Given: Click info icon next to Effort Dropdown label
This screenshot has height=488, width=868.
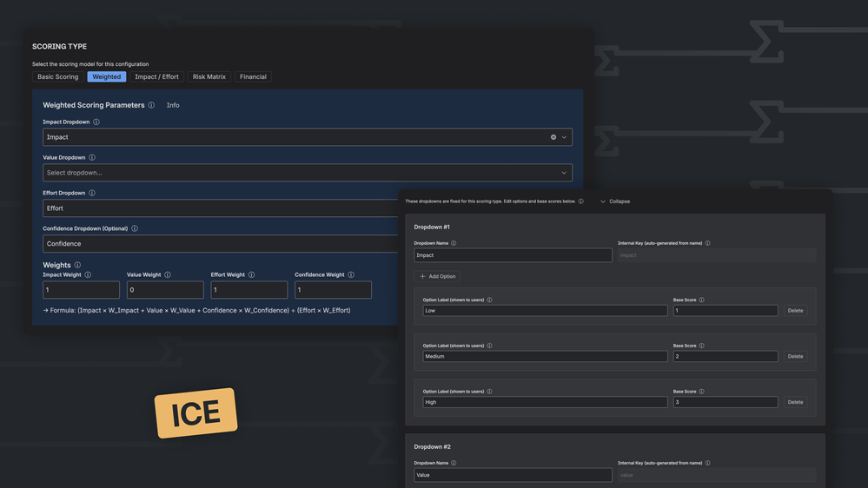Looking at the screenshot, I should point(92,193).
